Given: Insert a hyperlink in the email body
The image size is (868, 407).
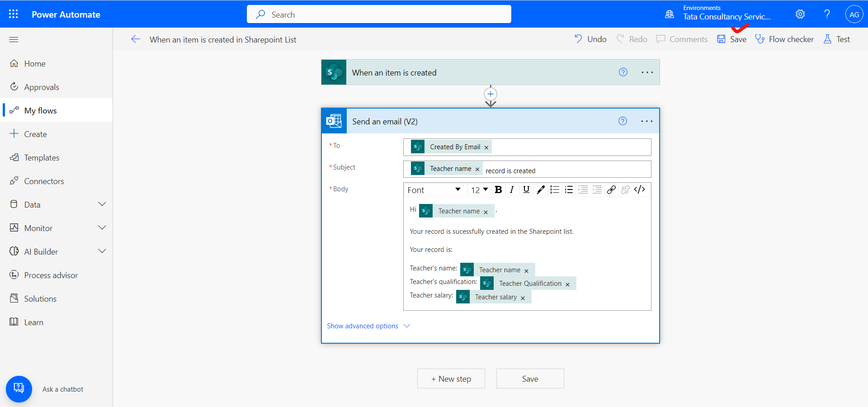Looking at the screenshot, I should (611, 189).
